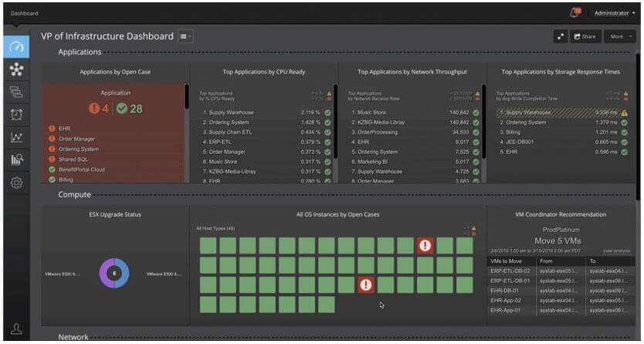The height and width of the screenshot is (344, 644).
Task: Click the Move 5 VMs recommendation text
Action: (x=558, y=241)
